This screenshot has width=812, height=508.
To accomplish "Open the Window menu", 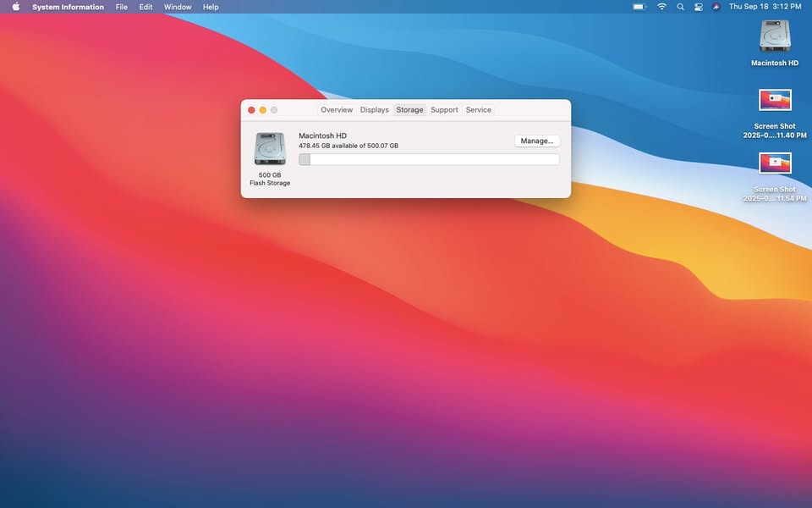I will [178, 7].
